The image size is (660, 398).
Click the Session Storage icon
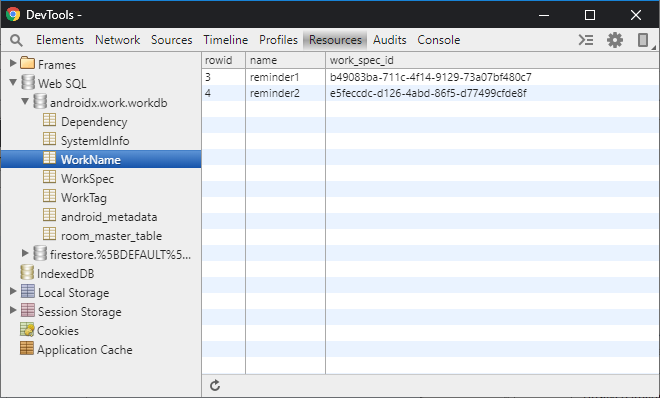pyautogui.click(x=28, y=310)
